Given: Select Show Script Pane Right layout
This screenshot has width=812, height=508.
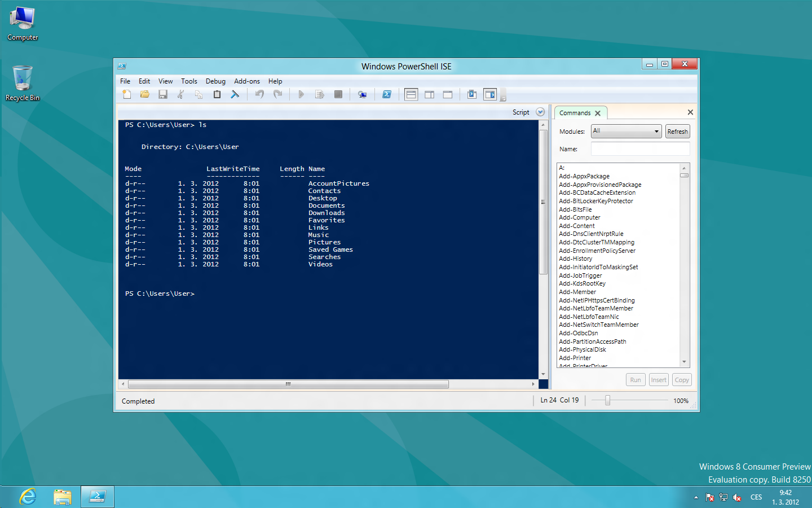Looking at the screenshot, I should (430, 94).
